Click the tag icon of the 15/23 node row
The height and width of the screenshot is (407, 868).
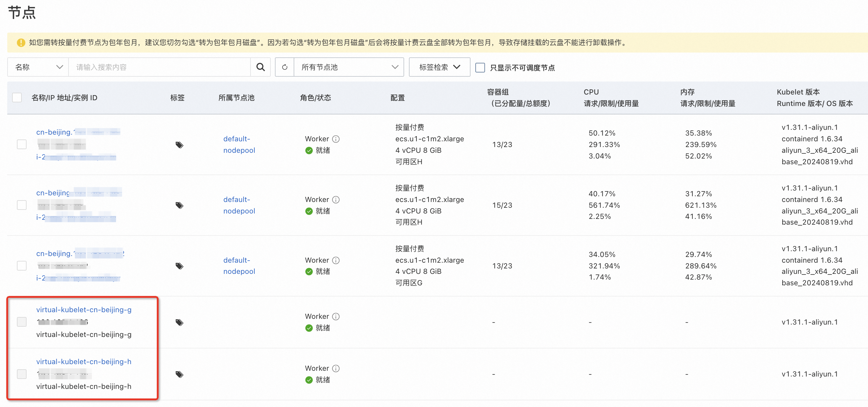[179, 205]
